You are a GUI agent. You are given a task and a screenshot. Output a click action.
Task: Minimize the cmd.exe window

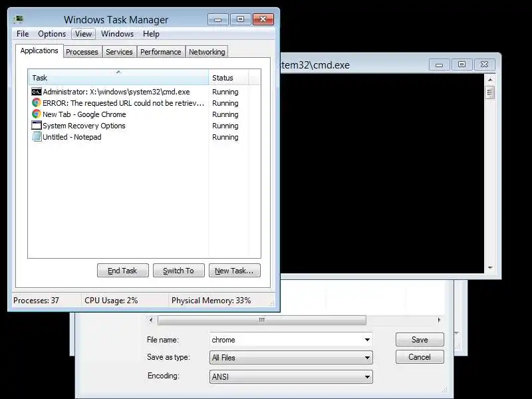tap(440, 65)
